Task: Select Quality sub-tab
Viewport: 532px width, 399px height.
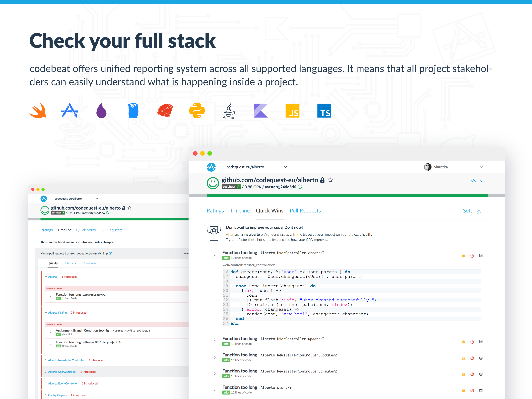Action: tap(53, 263)
